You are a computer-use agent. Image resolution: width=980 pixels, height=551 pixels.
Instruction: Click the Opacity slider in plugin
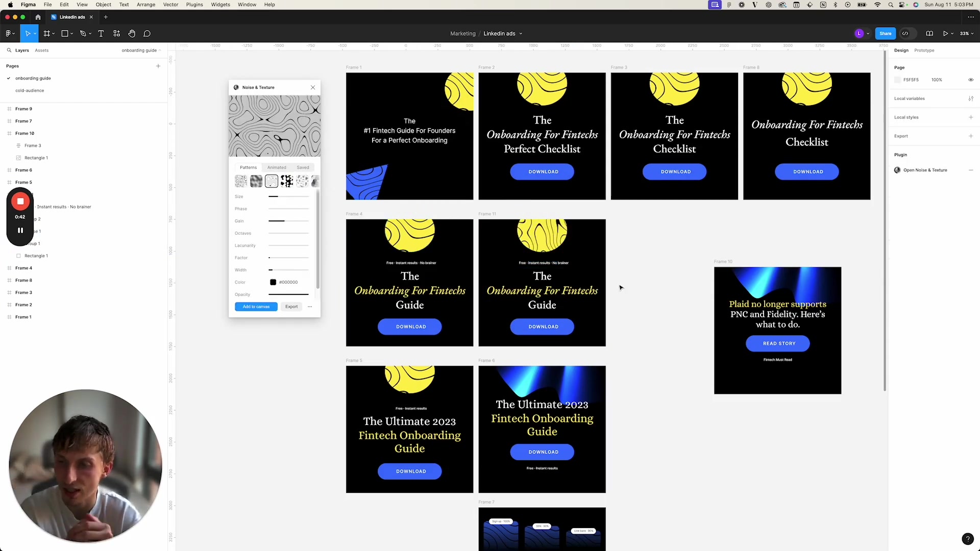pyautogui.click(x=289, y=294)
